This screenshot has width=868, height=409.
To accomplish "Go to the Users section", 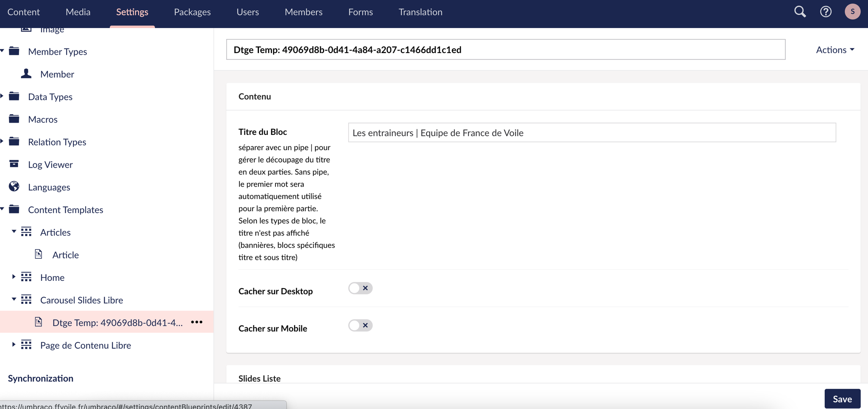I will [248, 12].
